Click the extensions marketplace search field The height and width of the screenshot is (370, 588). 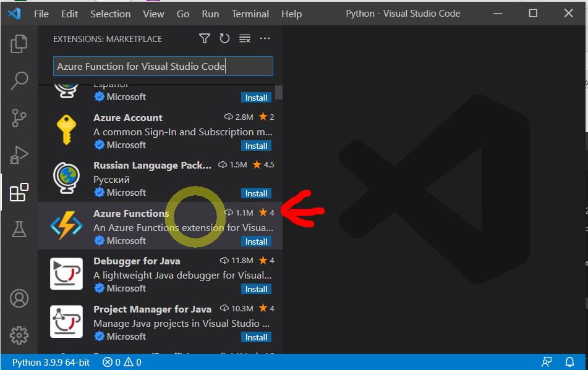click(163, 66)
